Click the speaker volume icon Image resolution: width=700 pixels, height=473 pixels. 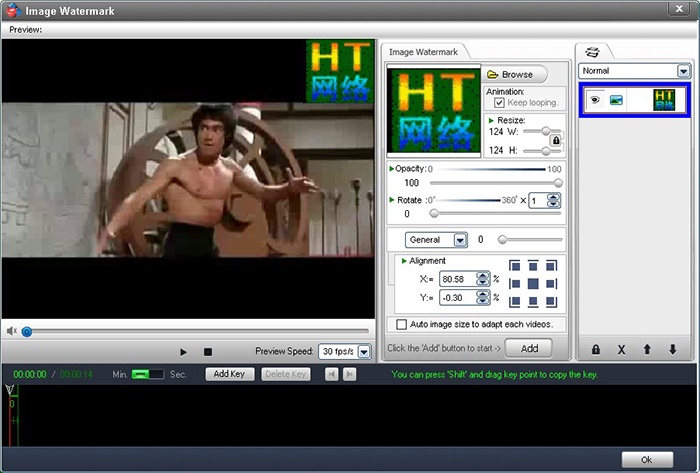12,331
